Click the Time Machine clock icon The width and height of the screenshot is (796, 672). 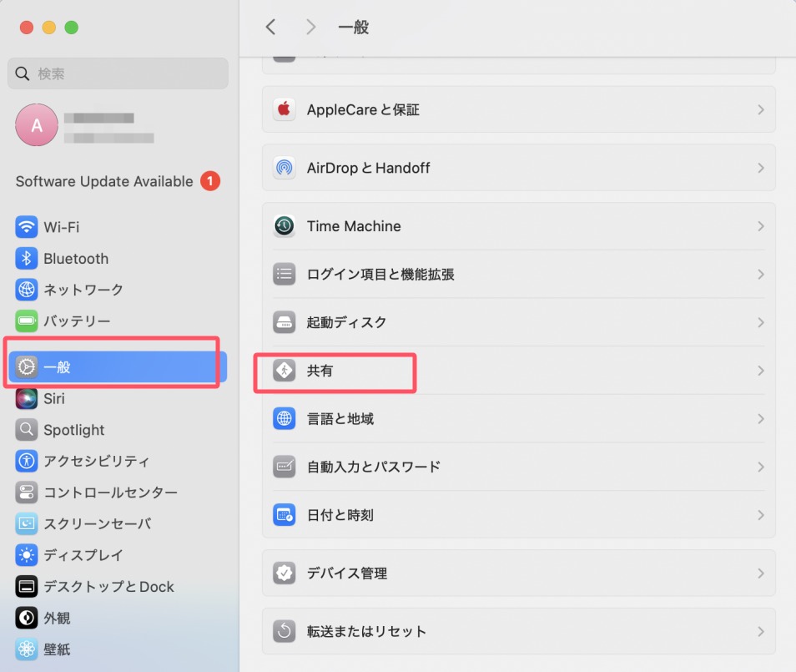tap(285, 225)
